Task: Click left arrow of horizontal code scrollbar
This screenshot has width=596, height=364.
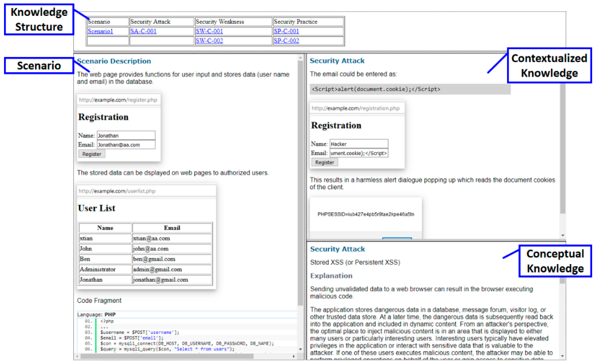Action: pyautogui.click(x=77, y=356)
